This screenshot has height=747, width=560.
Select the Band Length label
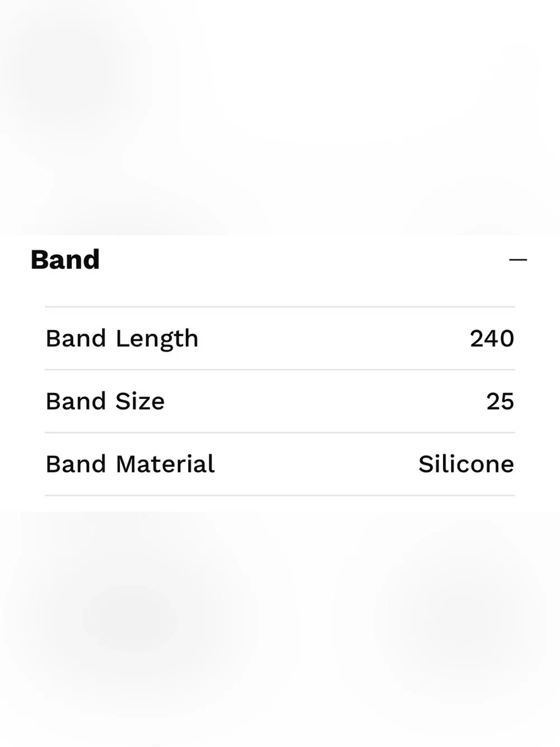click(x=122, y=339)
